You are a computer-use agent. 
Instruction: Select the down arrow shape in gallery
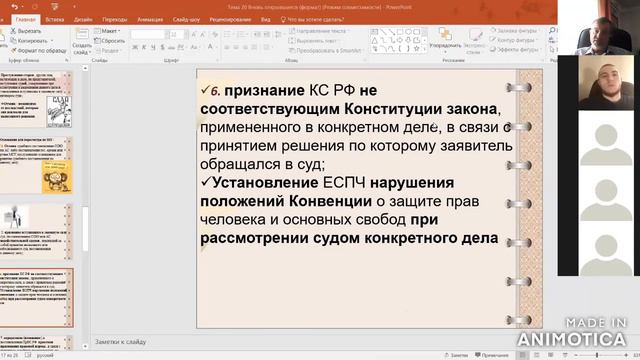408,40
